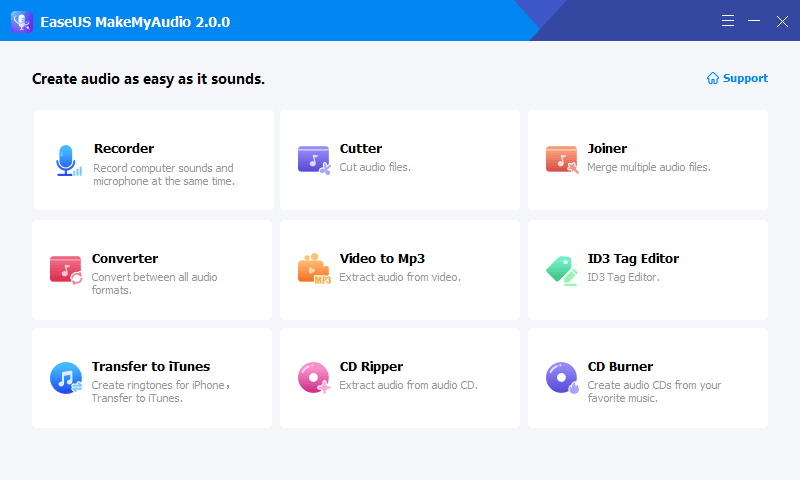Click the EaseUS MakeMyAudio app logo

pyautogui.click(x=22, y=21)
